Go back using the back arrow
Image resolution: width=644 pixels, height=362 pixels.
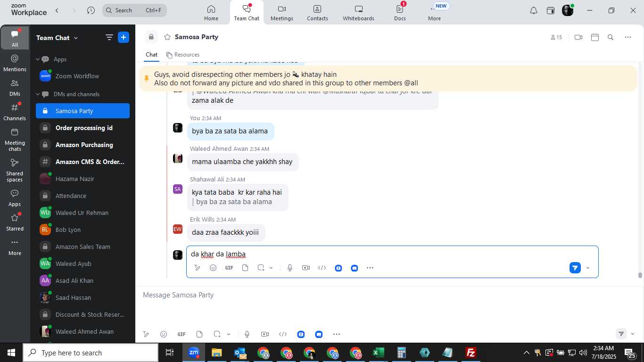pyautogui.click(x=57, y=10)
